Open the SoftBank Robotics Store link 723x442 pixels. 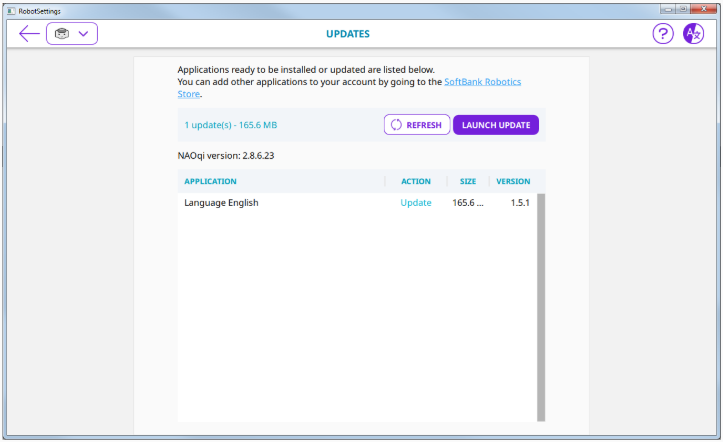point(482,82)
